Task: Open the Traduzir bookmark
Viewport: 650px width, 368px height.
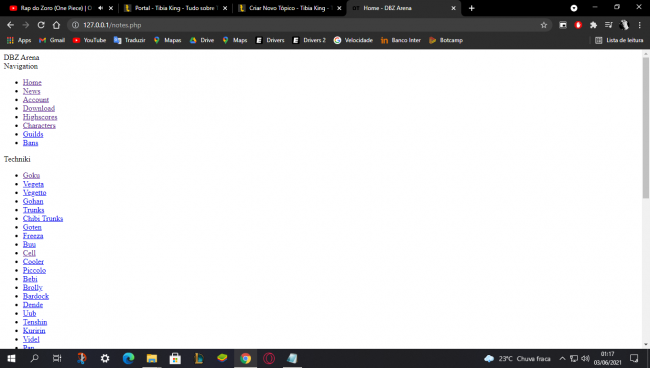Action: [x=129, y=40]
